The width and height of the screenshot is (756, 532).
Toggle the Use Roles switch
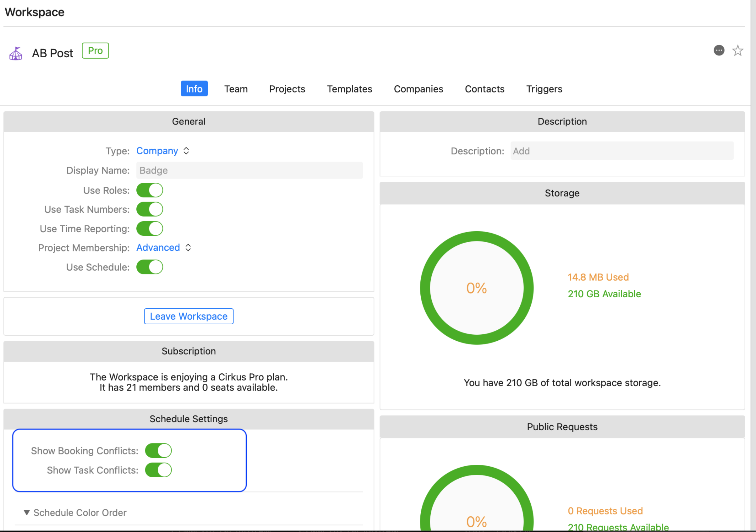pyautogui.click(x=150, y=190)
